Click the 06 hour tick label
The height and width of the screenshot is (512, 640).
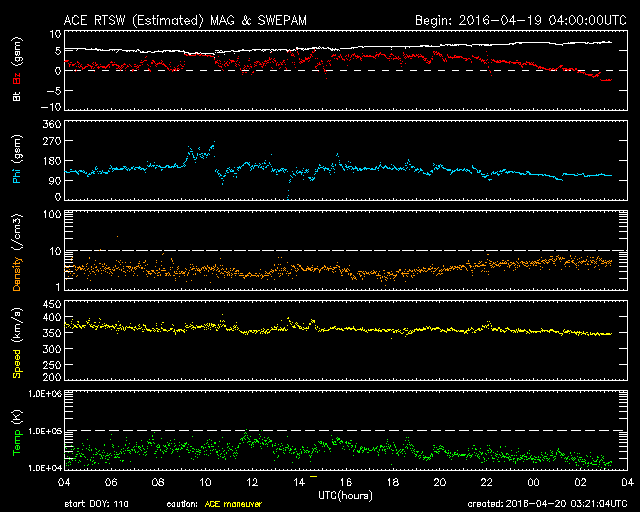[x=111, y=482]
